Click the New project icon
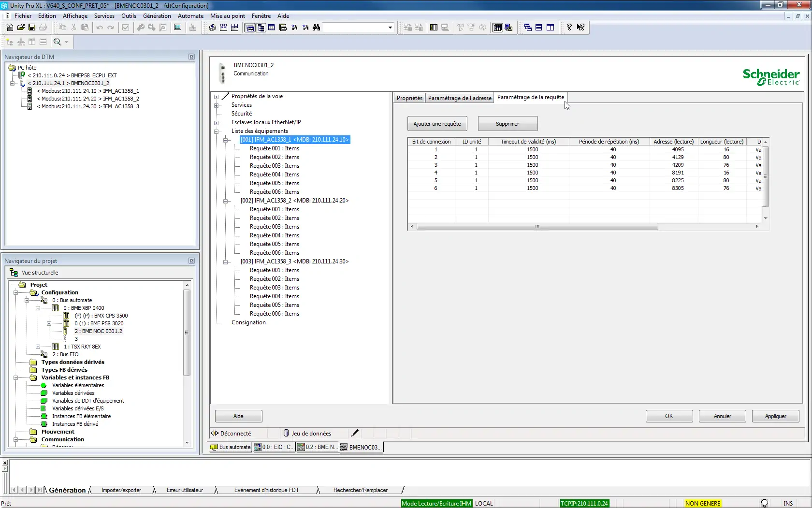Screen dimensions: 812x508 point(10,28)
